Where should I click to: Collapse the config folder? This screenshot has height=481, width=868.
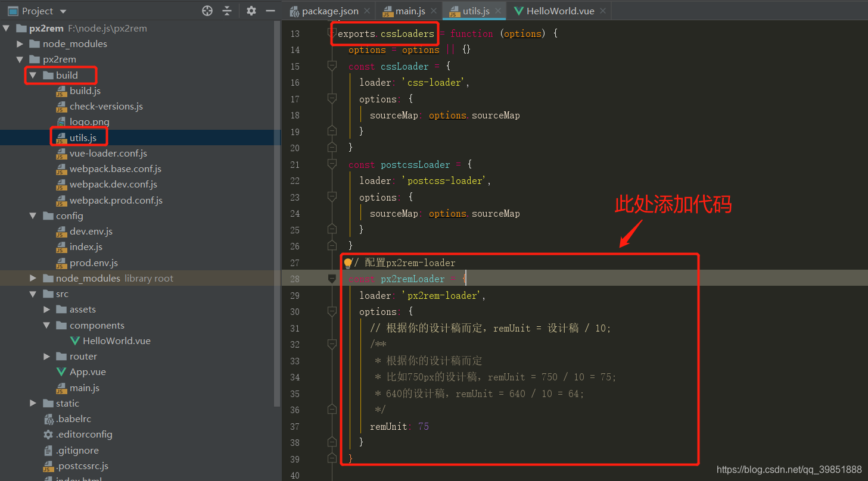(x=33, y=215)
